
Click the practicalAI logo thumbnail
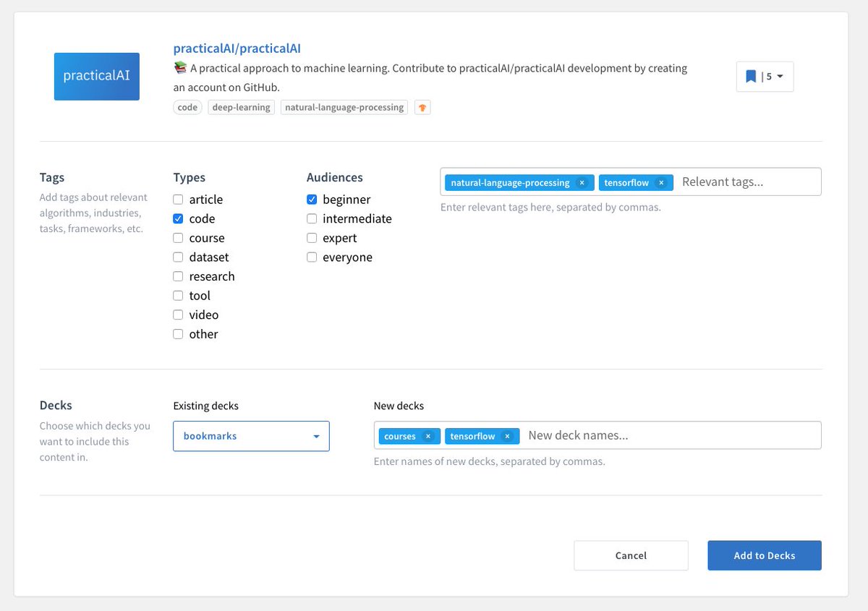[96, 75]
